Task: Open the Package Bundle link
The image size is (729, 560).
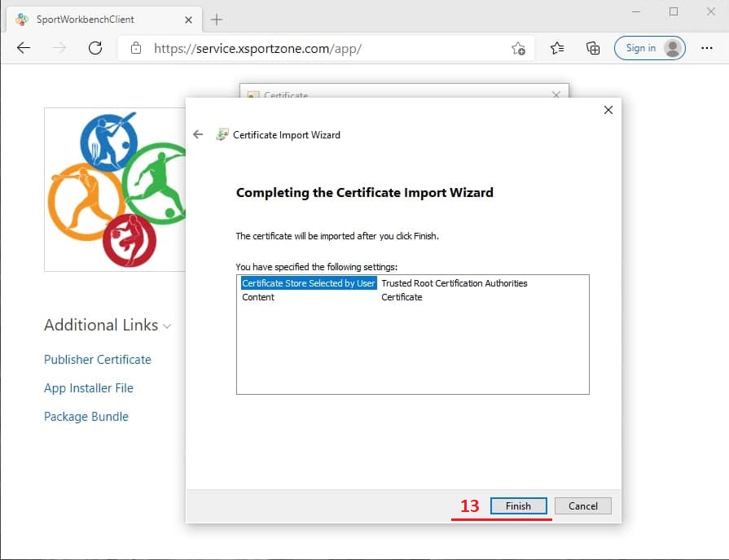Action: coord(86,416)
